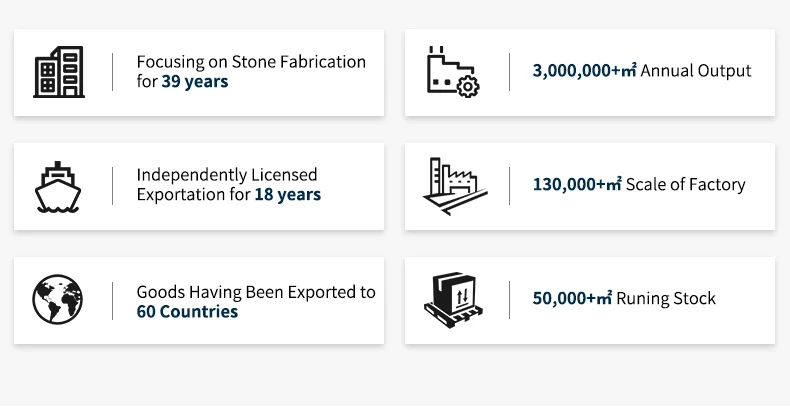This screenshot has height=408, width=790.
Task: Open the Independently Licensed Exportation card
Action: coord(199,186)
